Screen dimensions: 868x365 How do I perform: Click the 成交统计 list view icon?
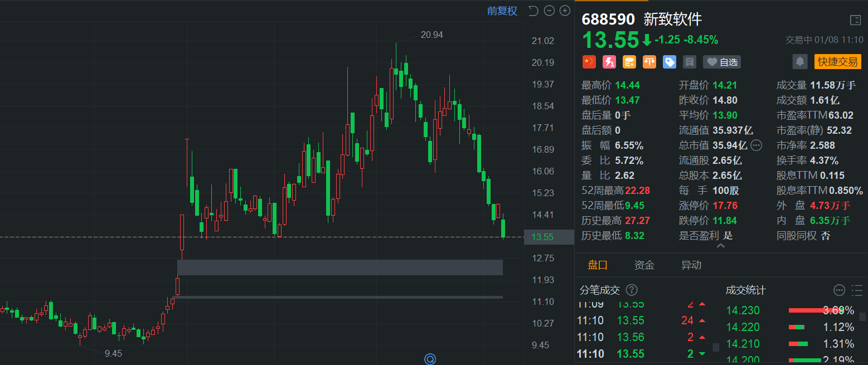click(857, 290)
